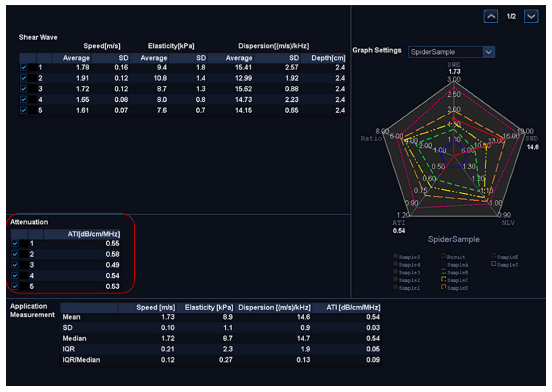Select the Sample5 legend swatch

click(x=395, y=256)
